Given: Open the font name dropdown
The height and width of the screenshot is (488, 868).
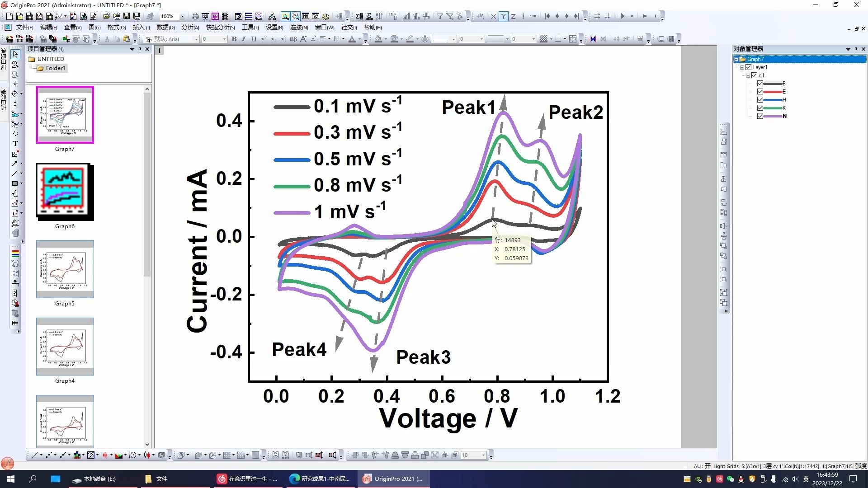Looking at the screenshot, I should coord(196,39).
